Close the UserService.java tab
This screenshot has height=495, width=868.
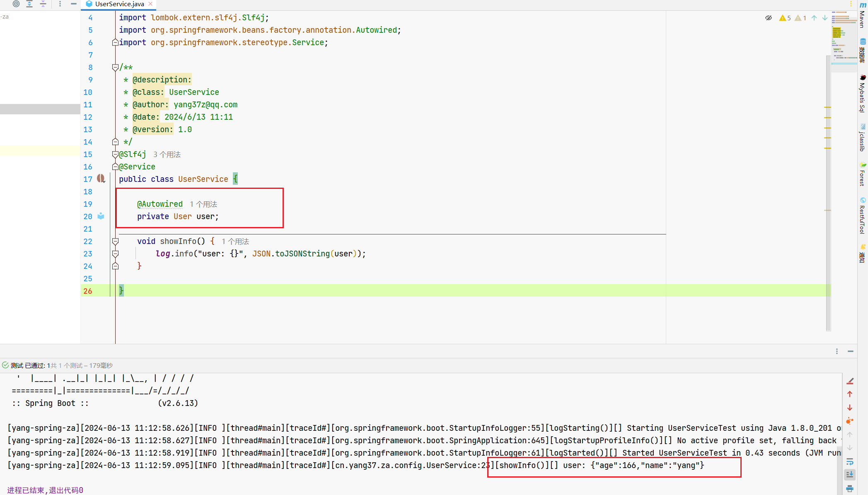click(150, 4)
